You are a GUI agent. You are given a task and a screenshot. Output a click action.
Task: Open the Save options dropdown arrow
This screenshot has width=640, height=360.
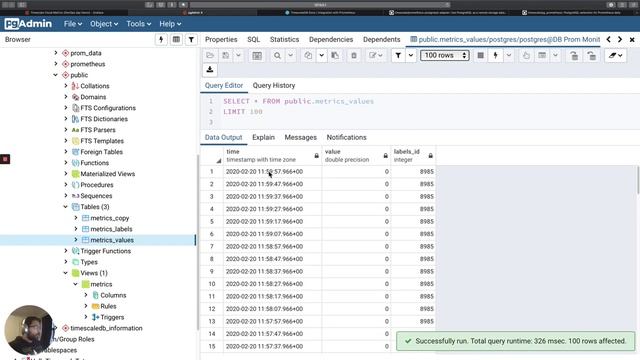(x=238, y=56)
